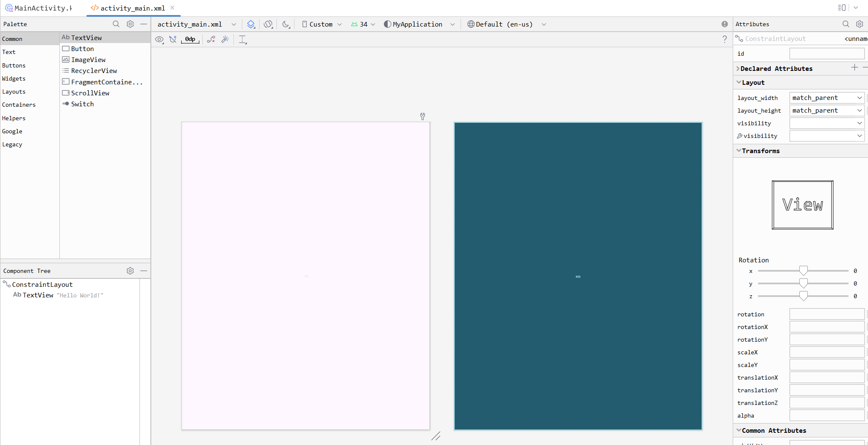This screenshot has width=868, height=445.
Task: Toggle autoconnect magnet icon
Action: [x=173, y=40]
